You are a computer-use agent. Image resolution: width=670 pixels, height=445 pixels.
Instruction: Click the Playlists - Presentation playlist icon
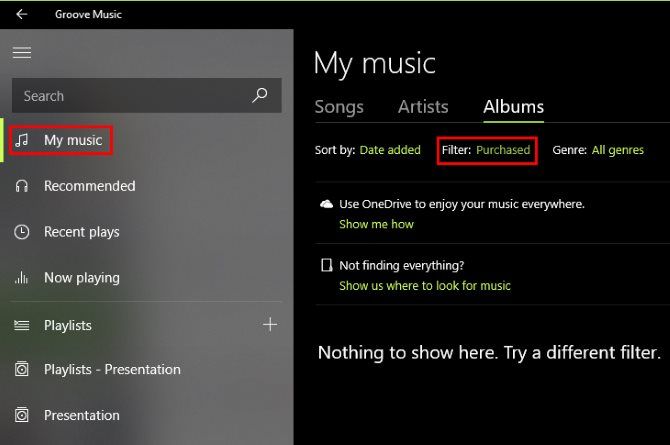pos(22,369)
